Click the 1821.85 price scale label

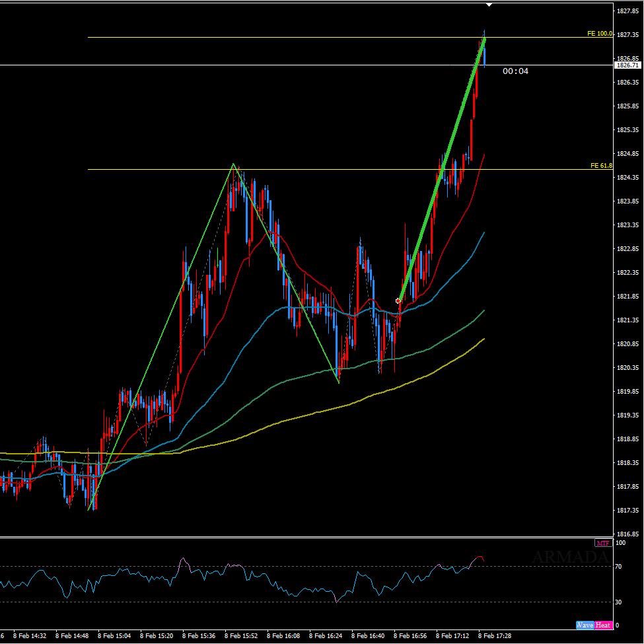point(628,296)
